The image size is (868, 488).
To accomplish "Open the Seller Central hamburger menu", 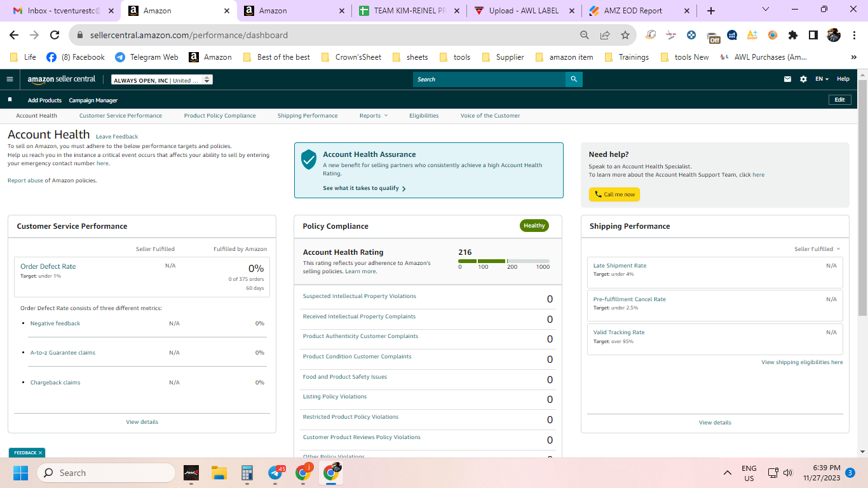I will pos(10,79).
